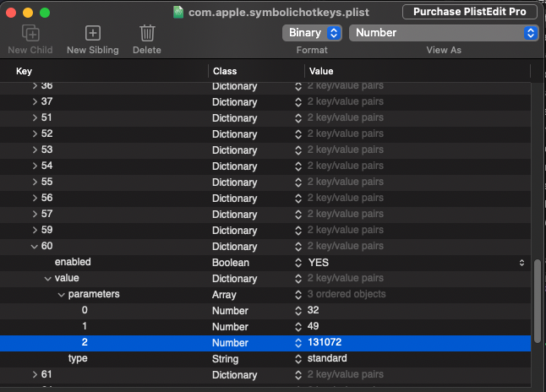The width and height of the screenshot is (546, 392).
Task: Expand key 51 dictionary
Action: tap(35, 117)
